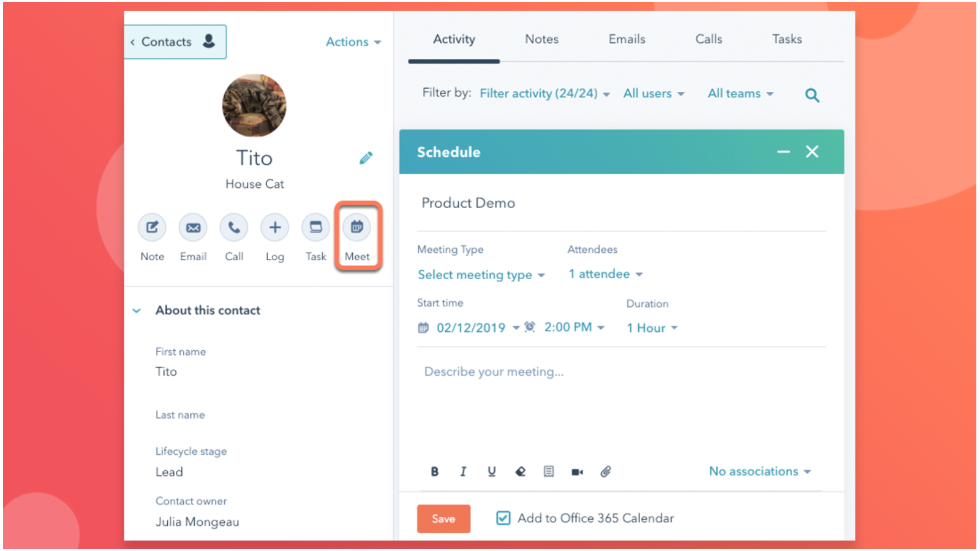
Task: Click the Last name field
Action: pyautogui.click(x=180, y=415)
